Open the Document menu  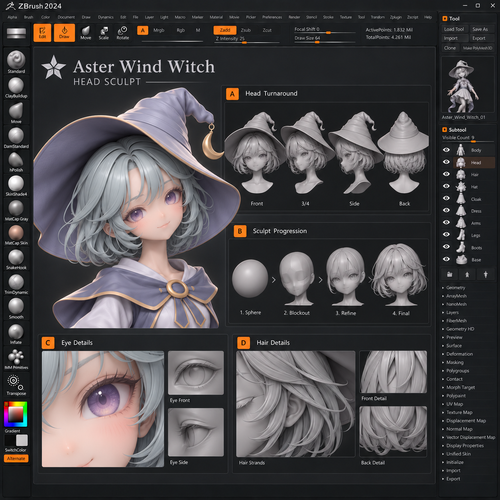point(66,17)
